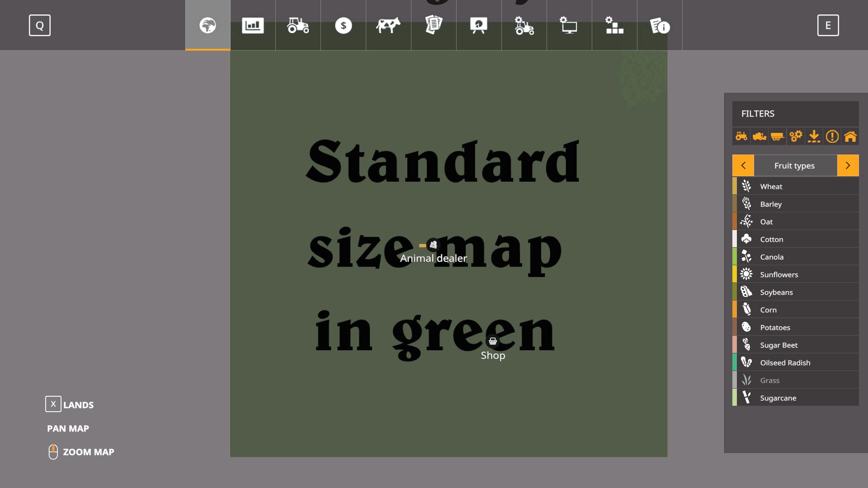868x488 pixels.
Task: Select the Corn row label
Action: pyautogui.click(x=768, y=310)
